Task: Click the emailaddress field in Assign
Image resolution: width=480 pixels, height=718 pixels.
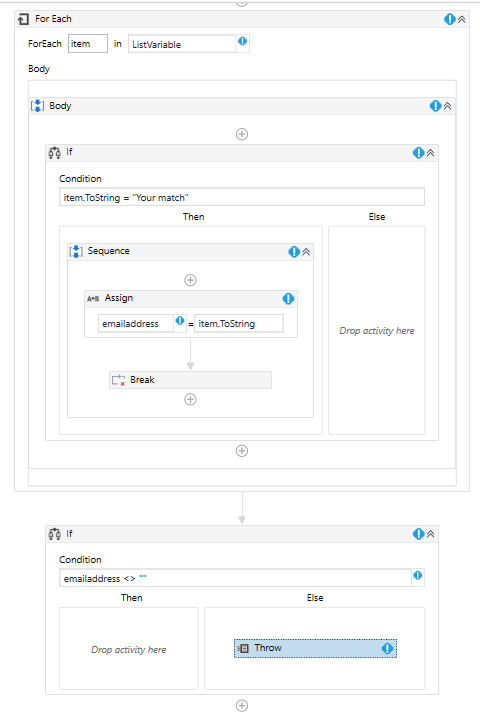Action: (136, 323)
